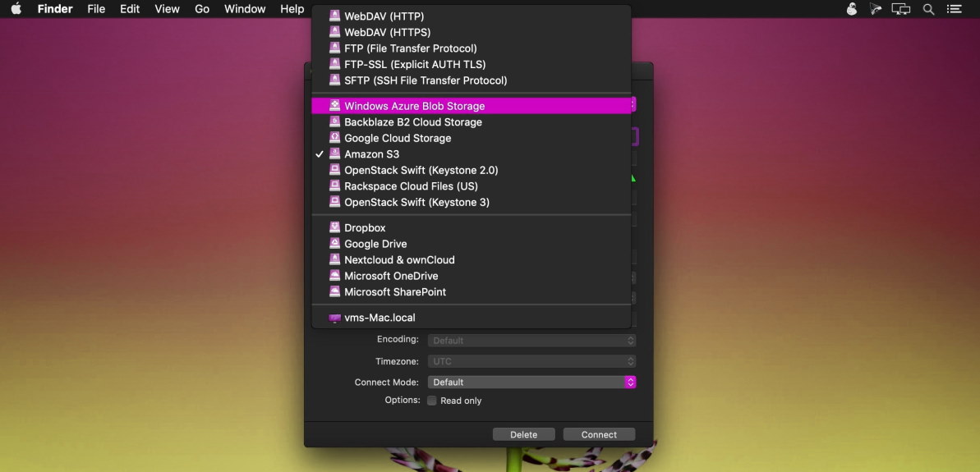Click the Windows Azure Blob Storage icon
The height and width of the screenshot is (472, 980).
pos(334,106)
